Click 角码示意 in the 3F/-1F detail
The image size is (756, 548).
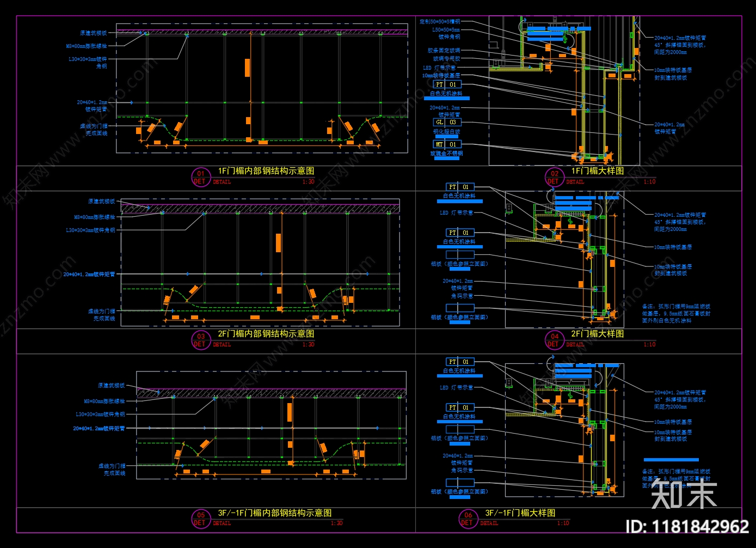pos(462,471)
